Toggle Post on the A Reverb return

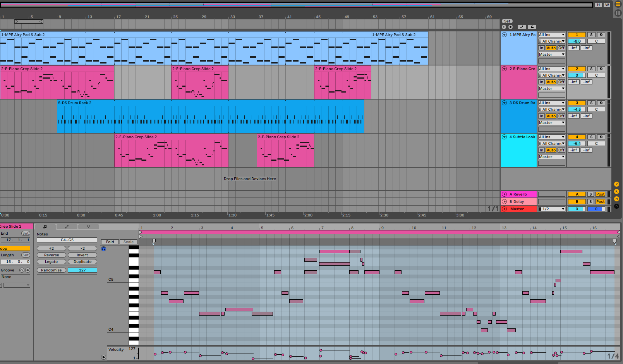click(601, 194)
